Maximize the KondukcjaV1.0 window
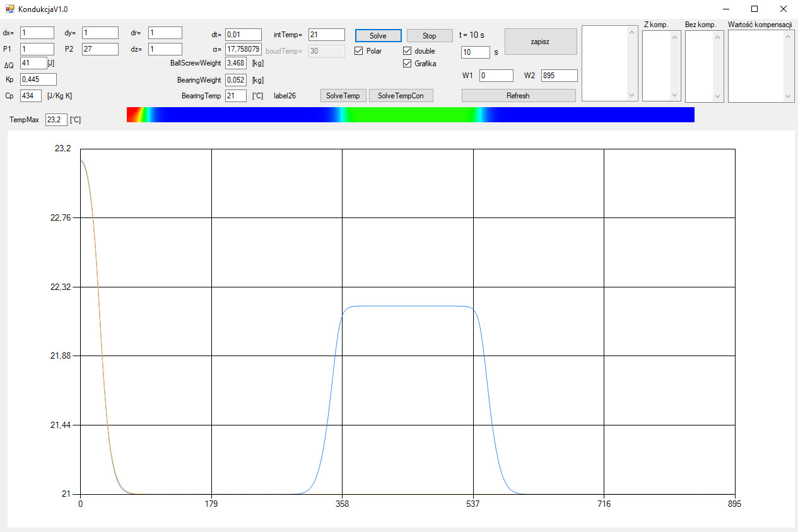This screenshot has width=798, height=532. pyautogui.click(x=754, y=9)
